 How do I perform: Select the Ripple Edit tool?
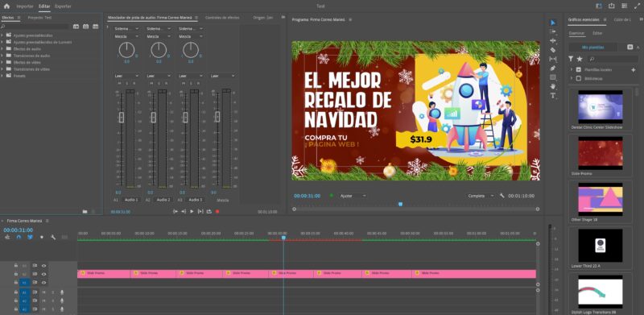click(x=553, y=41)
